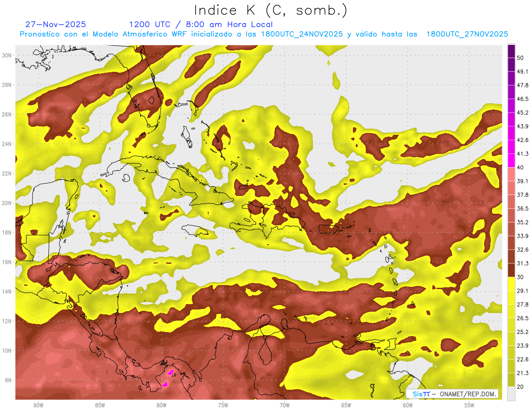Click the colorbar value 40
The image size is (532, 411).
pos(521,168)
